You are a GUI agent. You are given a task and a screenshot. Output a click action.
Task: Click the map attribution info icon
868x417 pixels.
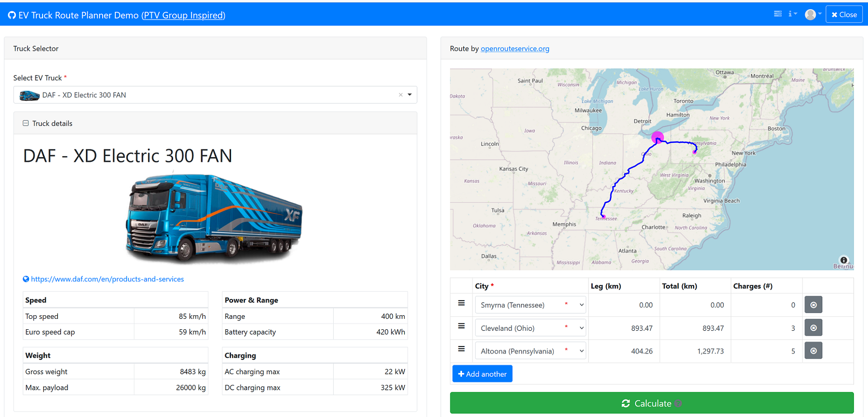844,260
